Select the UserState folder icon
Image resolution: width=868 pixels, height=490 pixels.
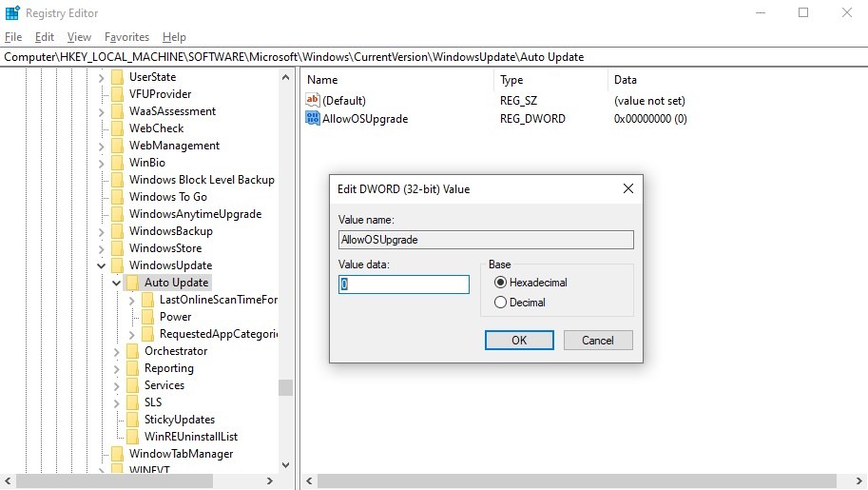pos(117,76)
